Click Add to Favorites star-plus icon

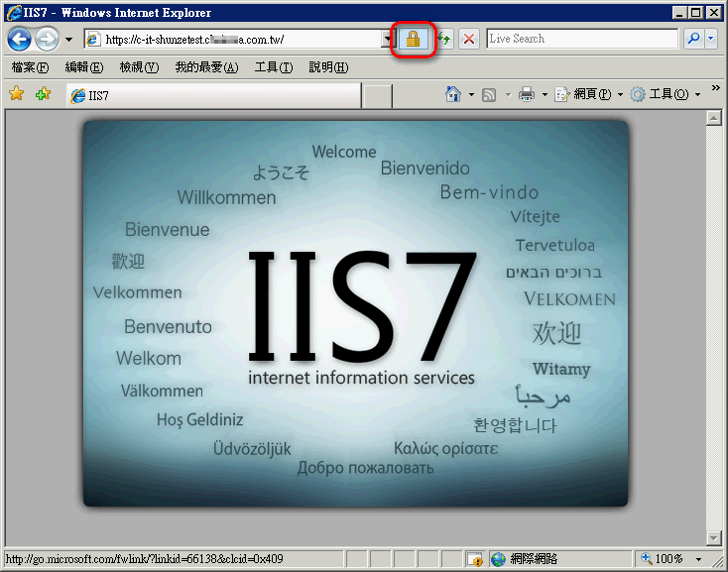43,94
